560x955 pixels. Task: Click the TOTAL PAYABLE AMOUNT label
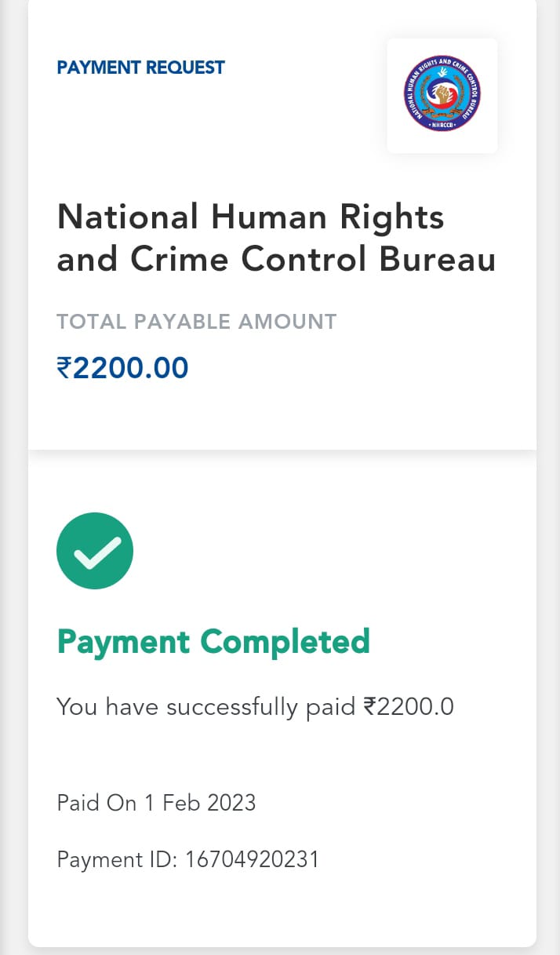[196, 322]
